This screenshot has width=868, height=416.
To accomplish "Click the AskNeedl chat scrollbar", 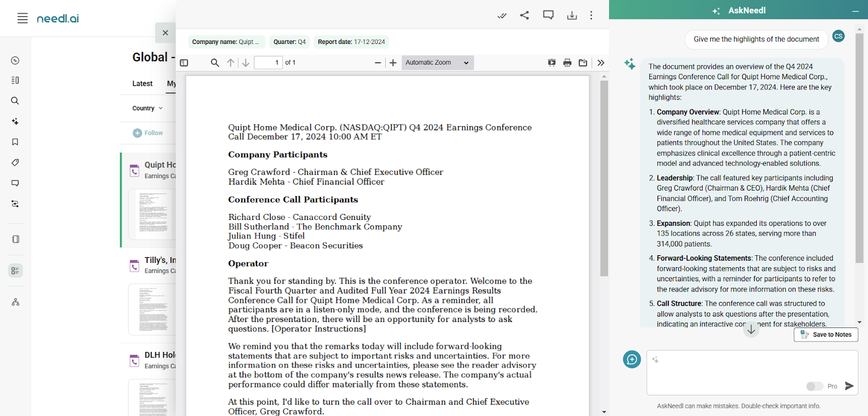I will (x=859, y=148).
